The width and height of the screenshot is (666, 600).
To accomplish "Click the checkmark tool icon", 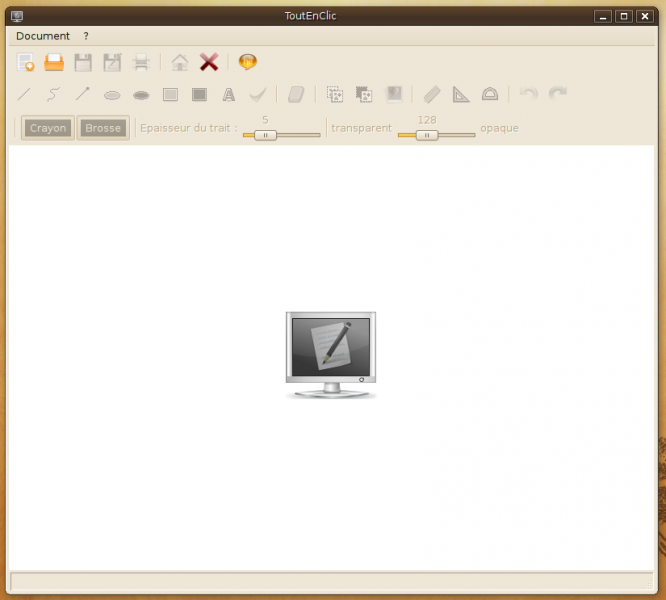I will (258, 94).
